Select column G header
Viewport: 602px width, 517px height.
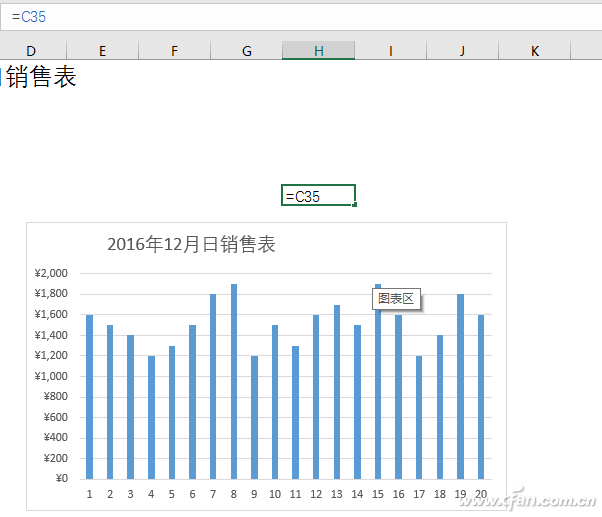tap(246, 51)
